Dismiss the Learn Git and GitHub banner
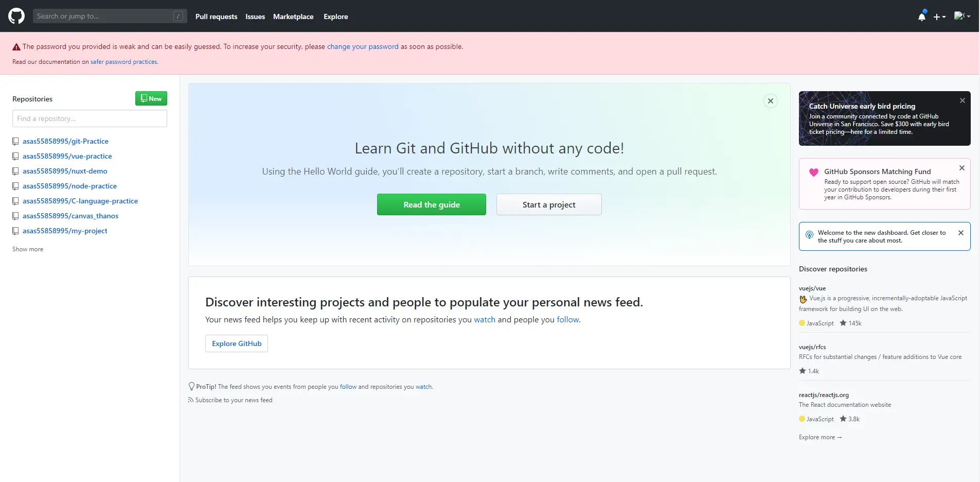 tap(770, 101)
